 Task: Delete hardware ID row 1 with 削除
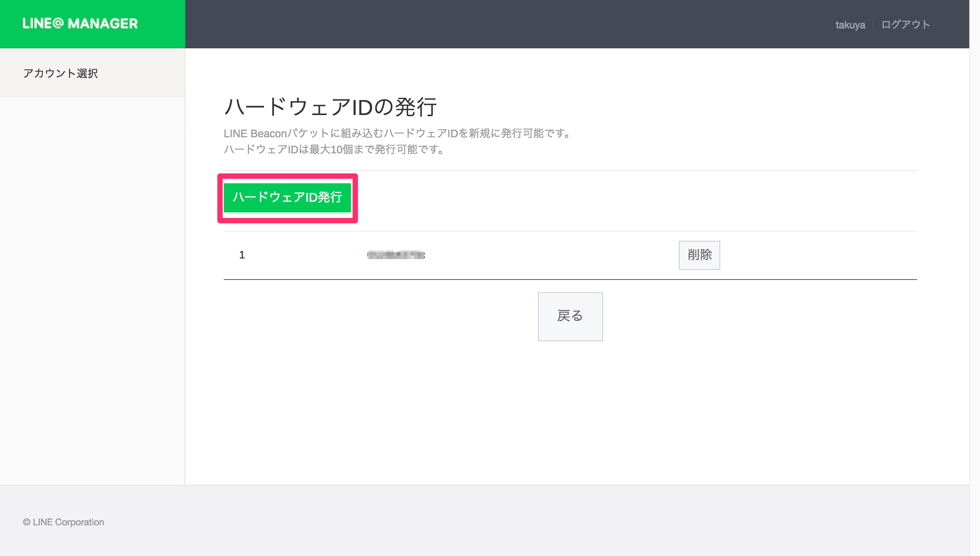tap(699, 255)
